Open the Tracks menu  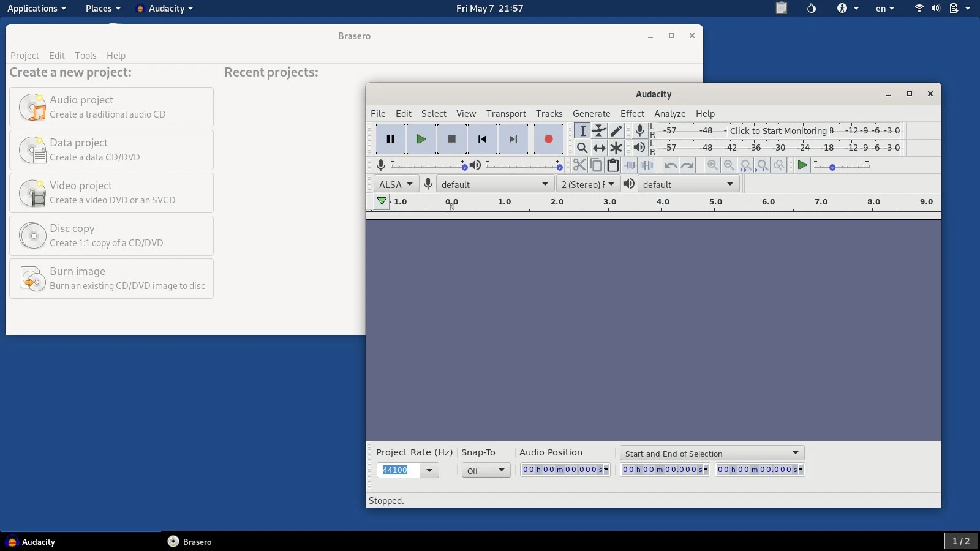pyautogui.click(x=549, y=114)
